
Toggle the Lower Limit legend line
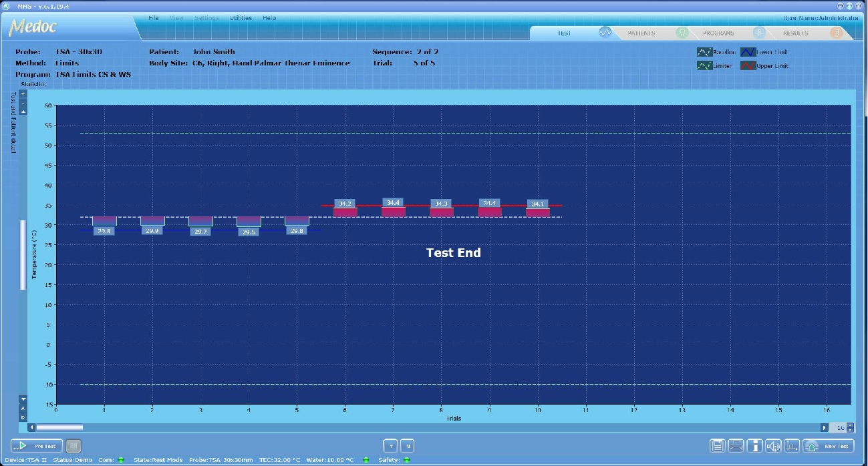748,52
